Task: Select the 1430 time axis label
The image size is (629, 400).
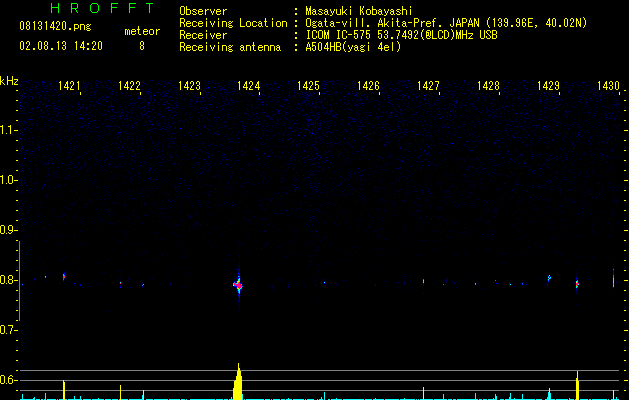Action: [x=608, y=87]
